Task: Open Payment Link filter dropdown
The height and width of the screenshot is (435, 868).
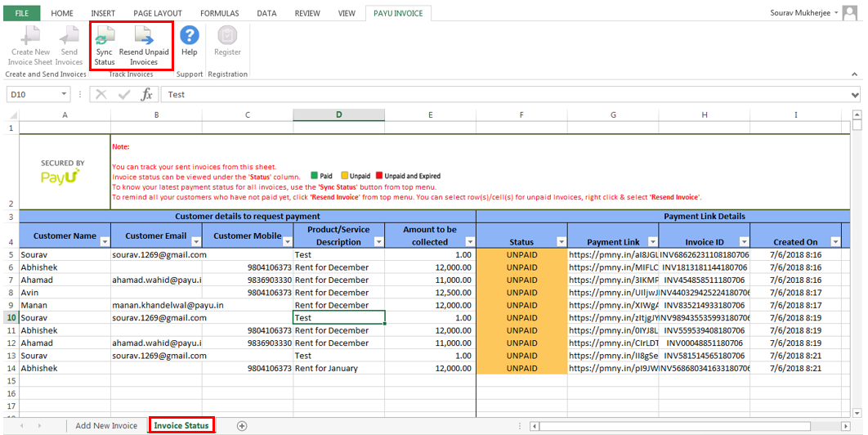Action: [653, 241]
